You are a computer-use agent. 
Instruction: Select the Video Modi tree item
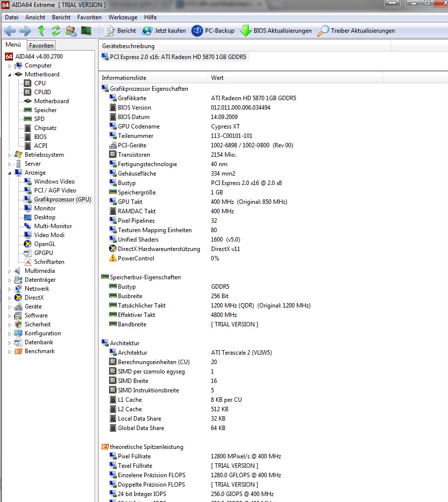(x=49, y=235)
